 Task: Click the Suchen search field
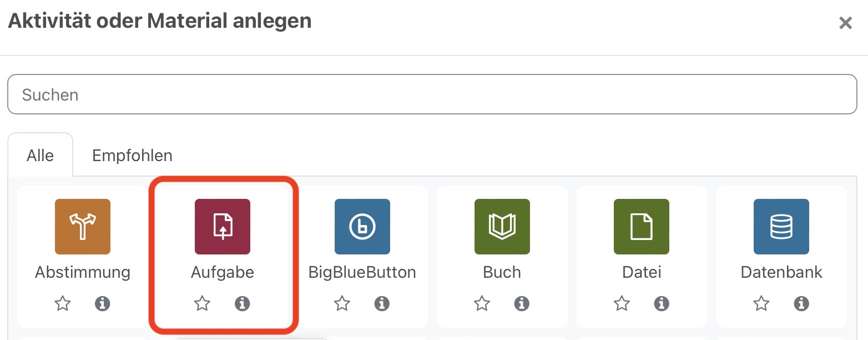(x=433, y=94)
